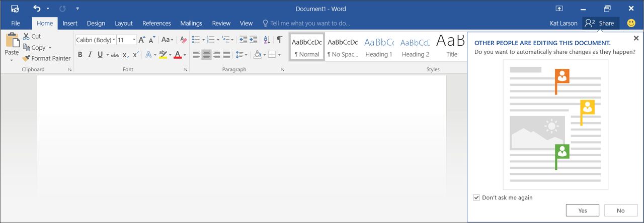Toggle Italic text formatting
This screenshot has width=644, height=223.
click(x=90, y=55)
